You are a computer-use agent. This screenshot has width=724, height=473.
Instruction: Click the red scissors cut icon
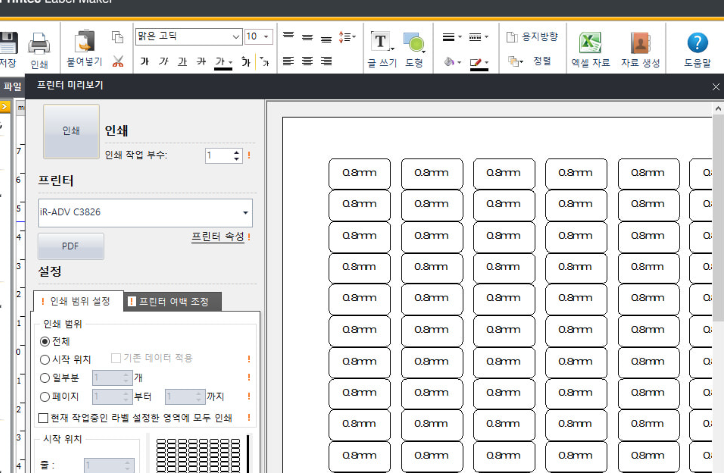pyautogui.click(x=118, y=61)
